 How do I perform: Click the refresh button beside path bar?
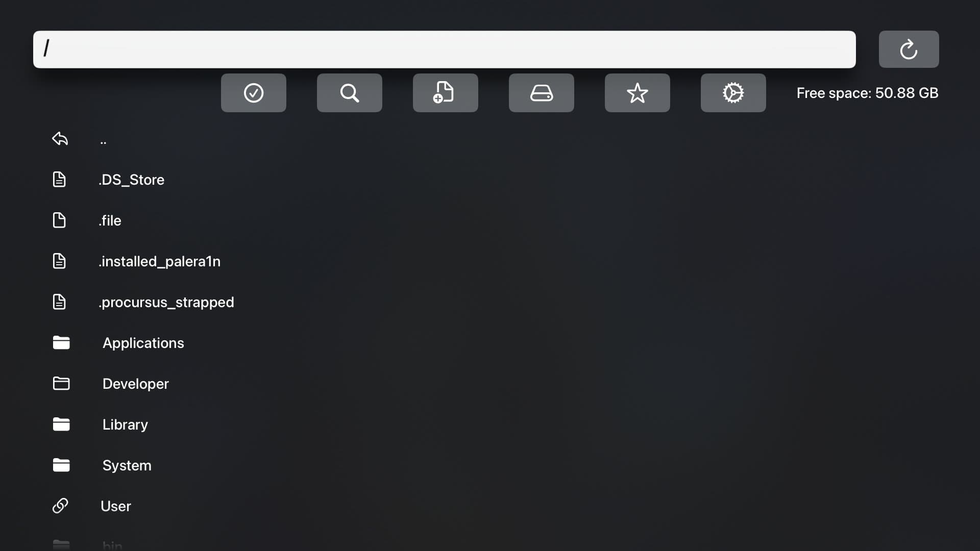point(909,49)
